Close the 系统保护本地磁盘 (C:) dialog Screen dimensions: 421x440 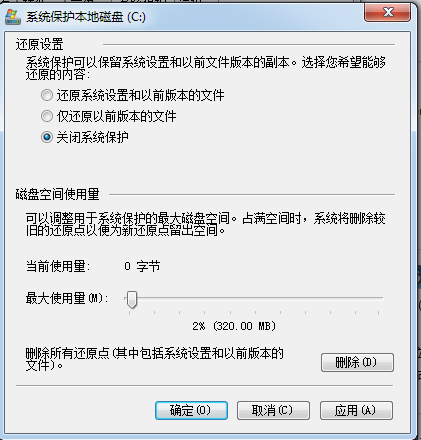coord(387,13)
